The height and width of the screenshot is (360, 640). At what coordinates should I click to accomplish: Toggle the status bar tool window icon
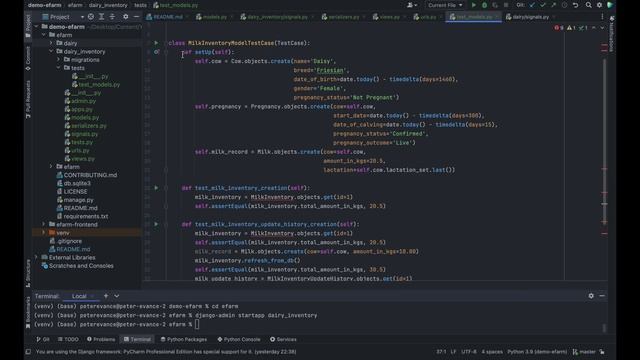pyautogui.click(x=28, y=351)
